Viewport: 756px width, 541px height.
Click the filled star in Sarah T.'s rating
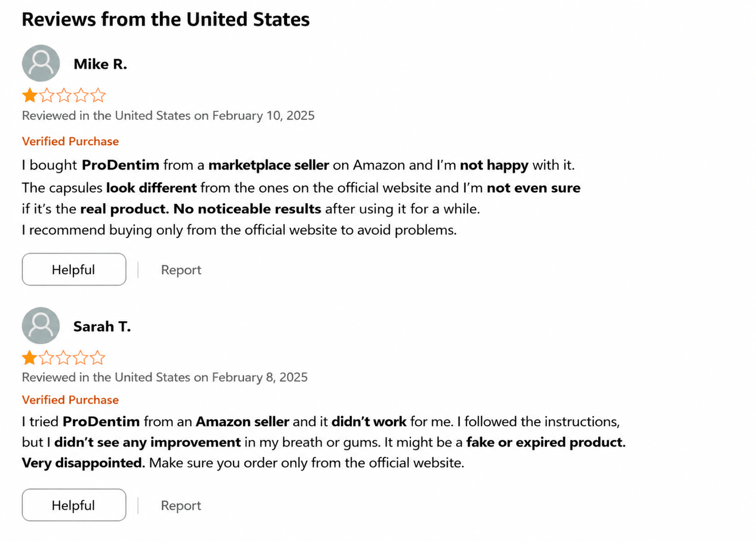(x=30, y=357)
